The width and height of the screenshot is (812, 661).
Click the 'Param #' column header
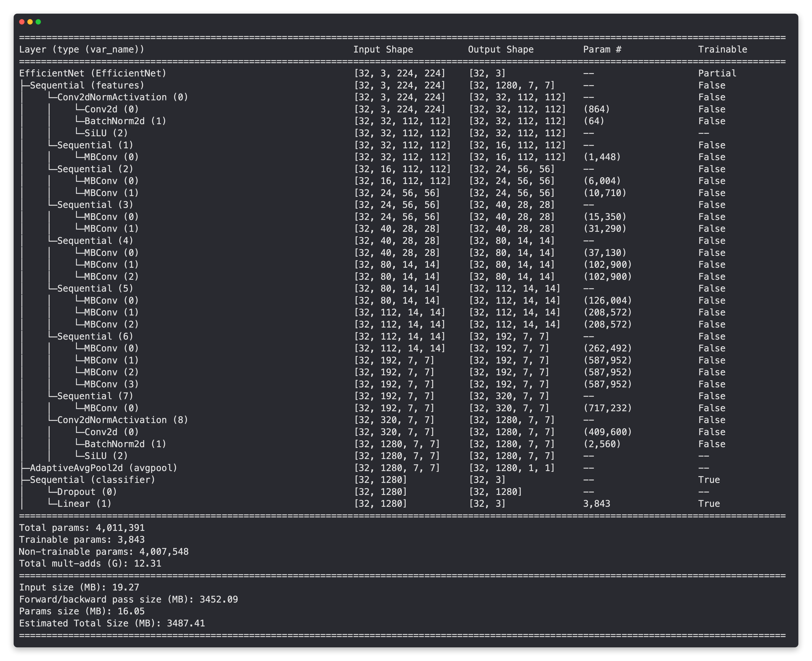(x=602, y=50)
